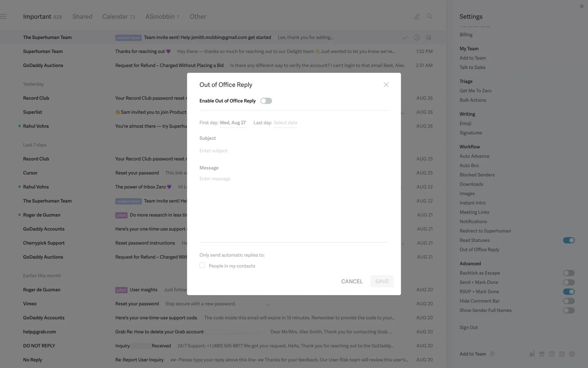Turn off the Read Statuses toggle

click(x=569, y=240)
